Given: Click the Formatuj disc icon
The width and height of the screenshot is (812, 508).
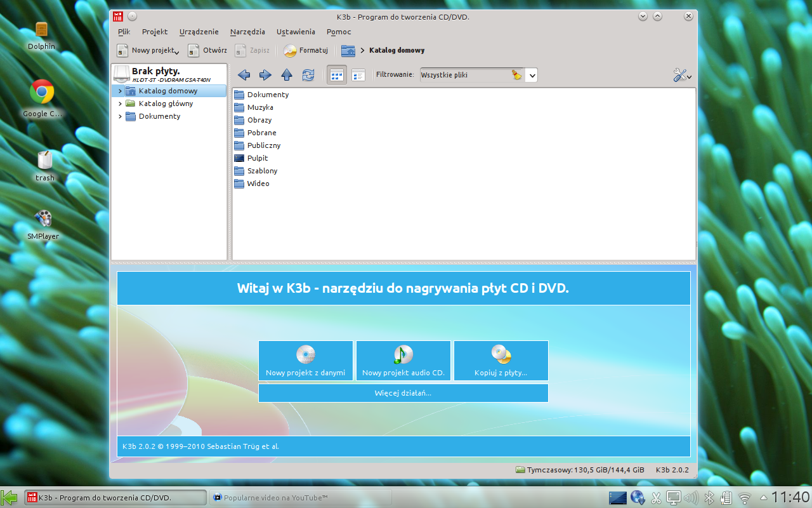Looking at the screenshot, I should click(x=290, y=51).
